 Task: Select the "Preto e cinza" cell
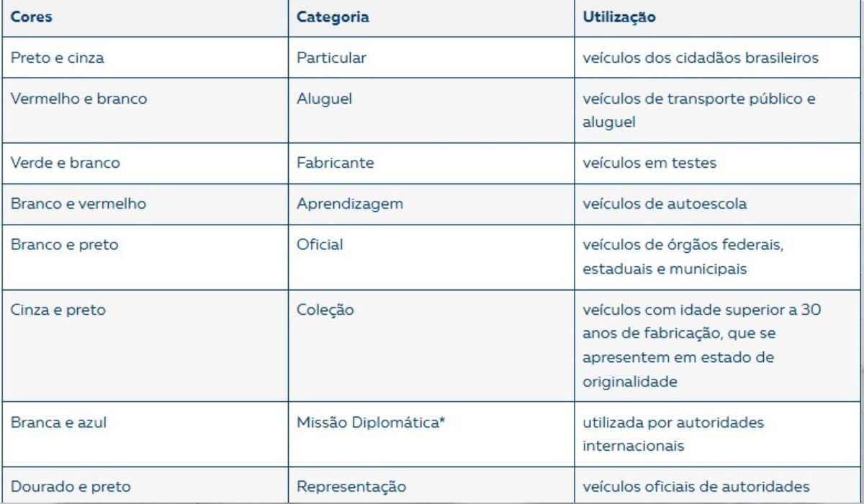(x=57, y=58)
